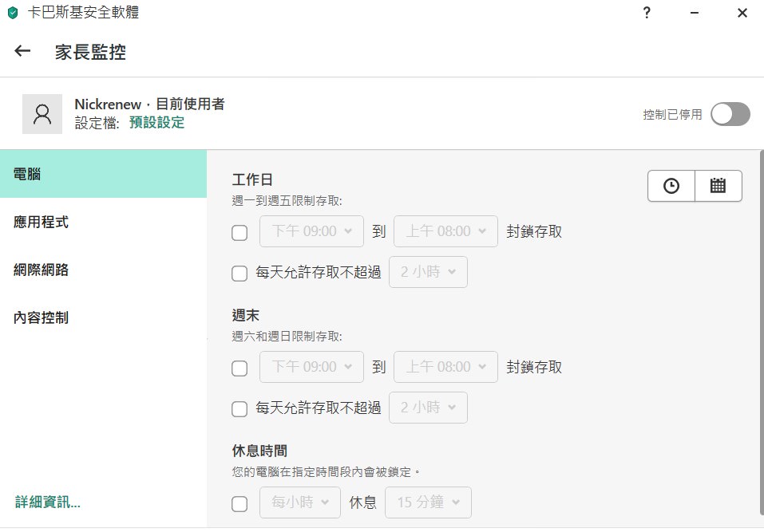Click the Nickrenew user avatar icon
The height and width of the screenshot is (532, 764).
[x=42, y=114]
